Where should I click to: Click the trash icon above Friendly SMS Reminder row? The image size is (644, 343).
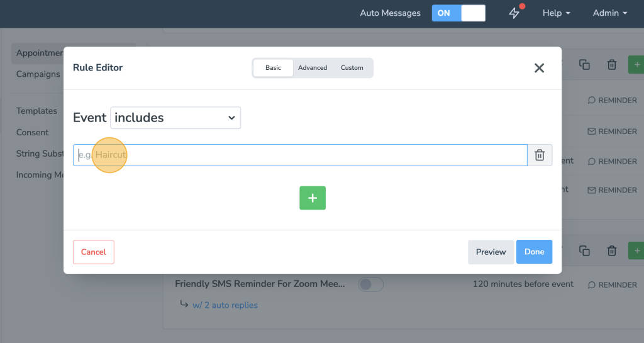611,251
